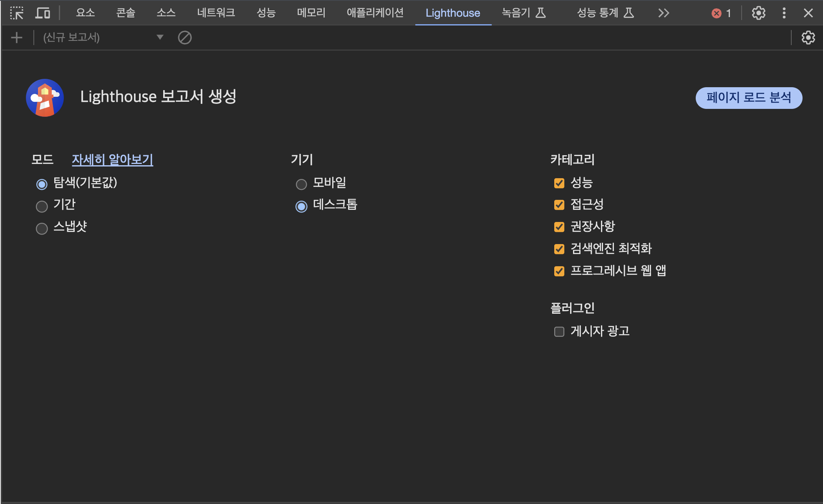
Task: Show more tabs with double chevron
Action: pyautogui.click(x=663, y=13)
